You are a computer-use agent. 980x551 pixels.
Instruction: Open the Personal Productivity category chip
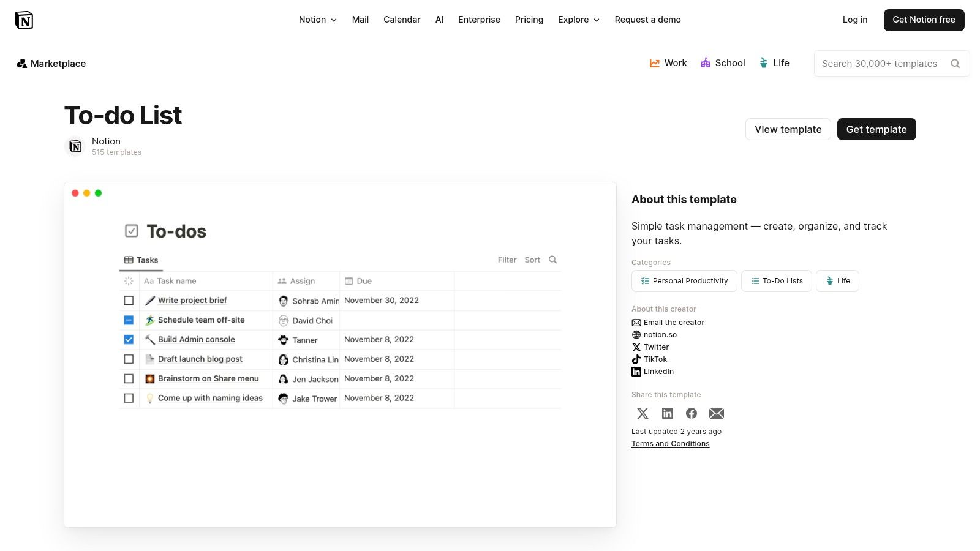tap(684, 281)
